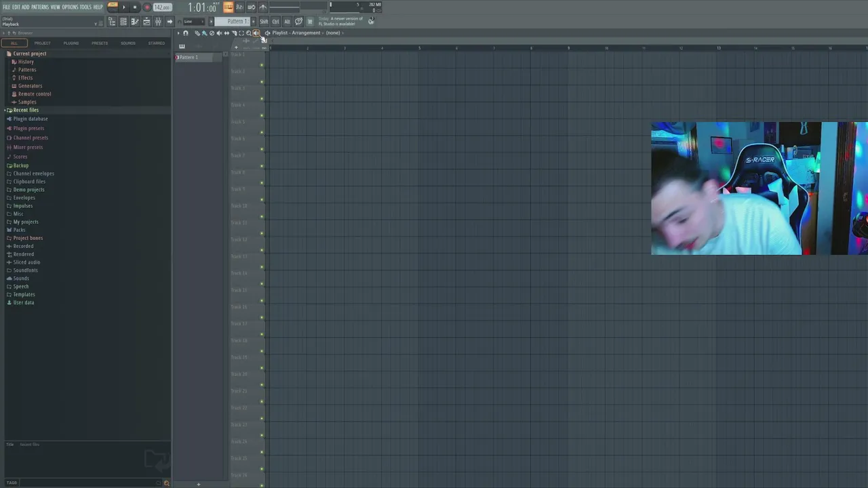
Task: Start playback with the play button
Action: 123,7
